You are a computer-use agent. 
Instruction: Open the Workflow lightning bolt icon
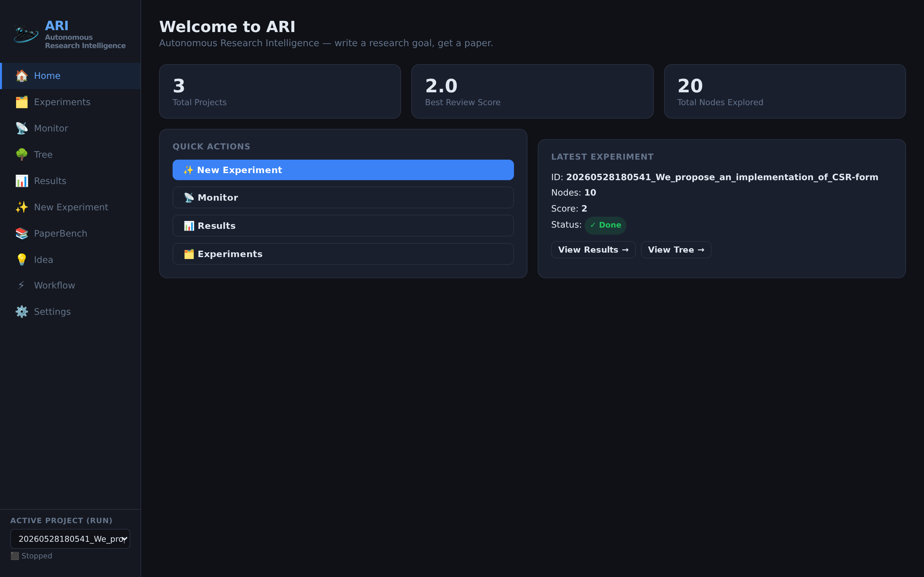click(x=22, y=285)
